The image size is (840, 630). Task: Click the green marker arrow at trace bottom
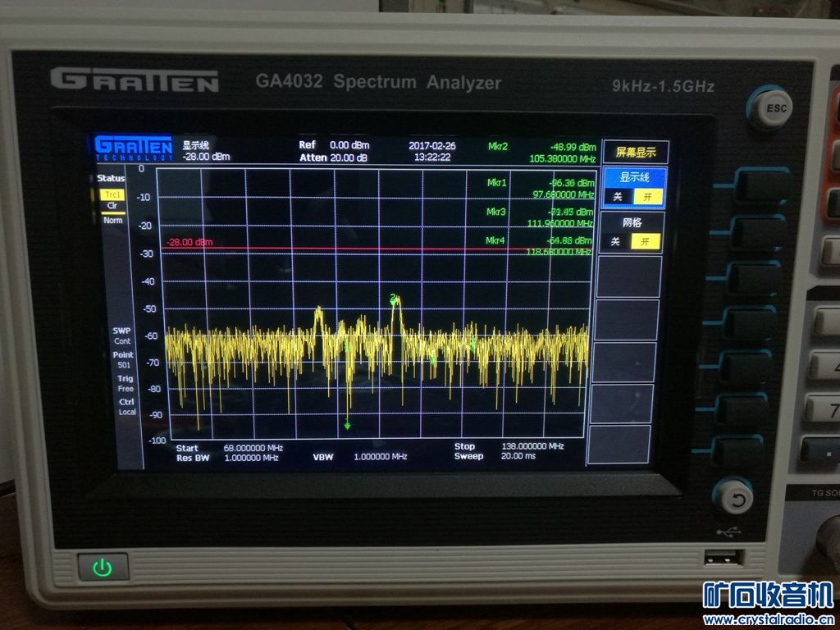click(x=347, y=426)
